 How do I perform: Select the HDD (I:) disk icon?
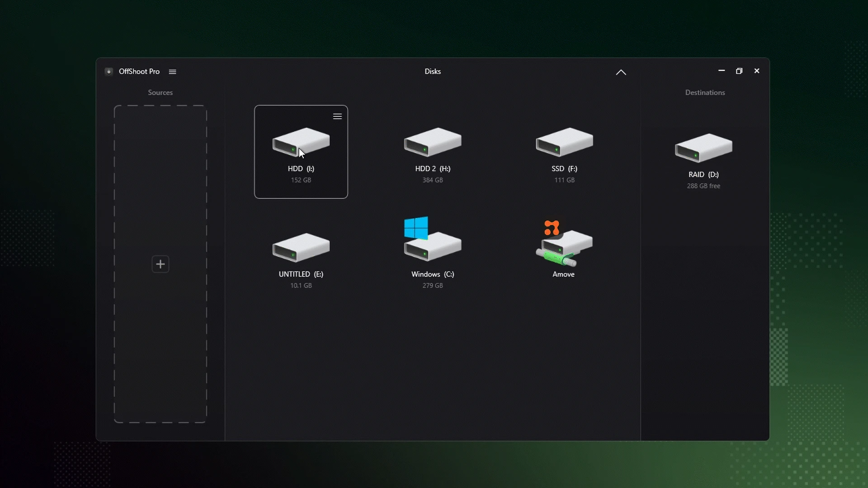[301, 142]
